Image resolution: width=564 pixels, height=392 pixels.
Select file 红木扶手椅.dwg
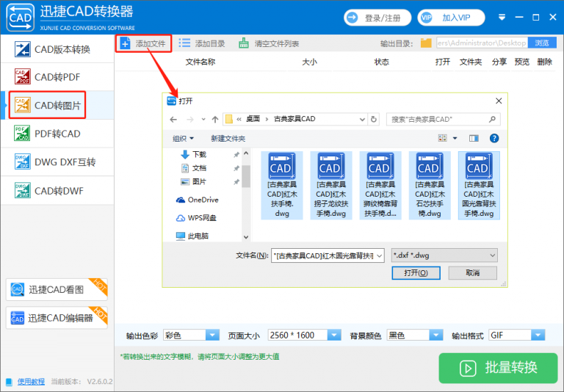point(282,185)
